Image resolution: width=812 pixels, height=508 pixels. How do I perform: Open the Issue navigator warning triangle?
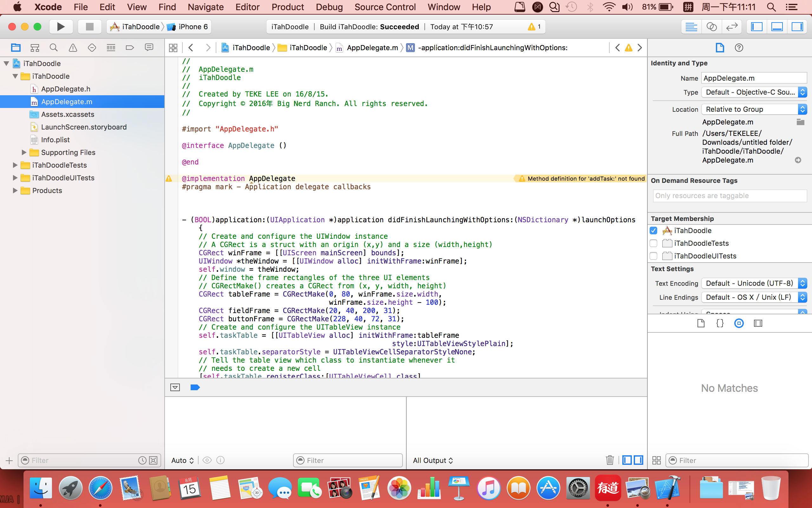pyautogui.click(x=73, y=48)
